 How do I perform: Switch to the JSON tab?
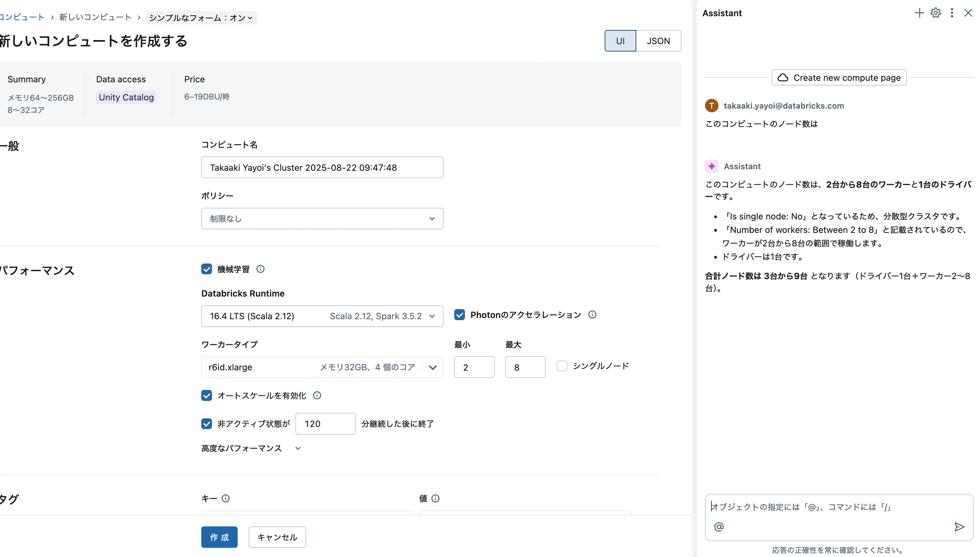coord(658,40)
